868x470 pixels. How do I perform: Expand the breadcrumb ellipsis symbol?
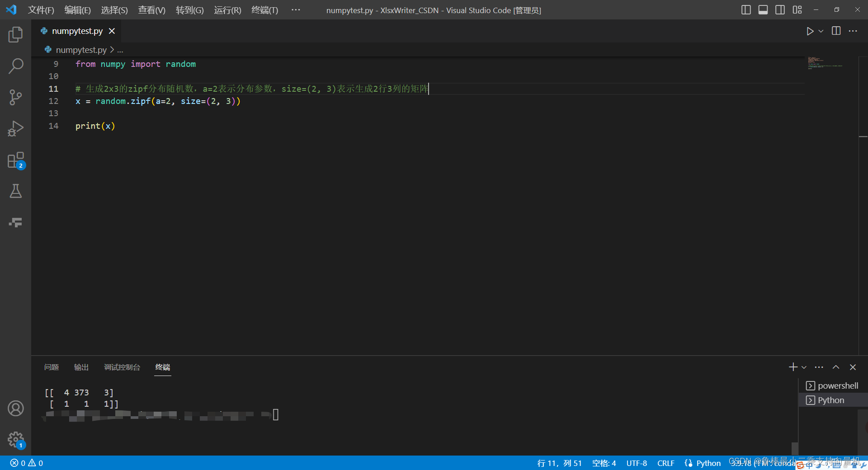tap(120, 50)
